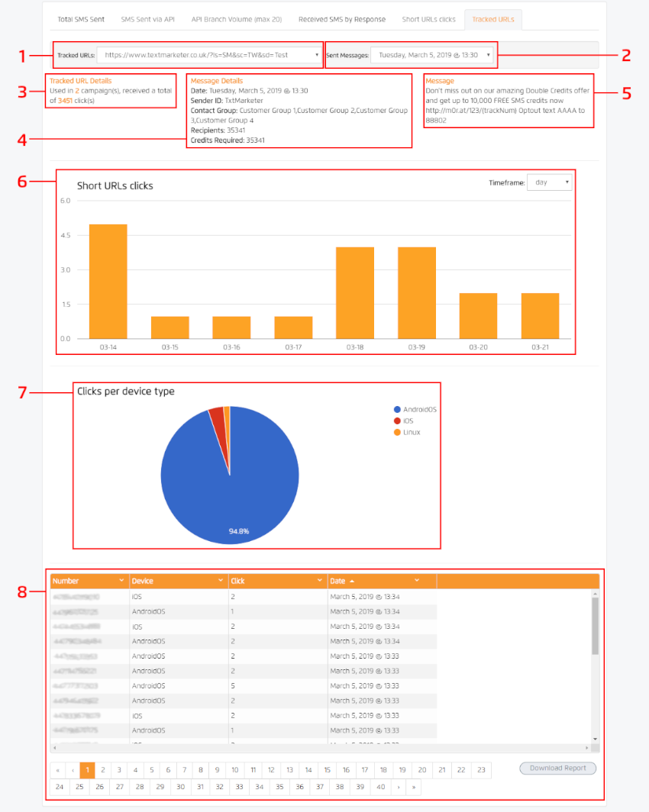Switch to the Total SMS Sent tab
Viewport: 649px width, 812px height.
coord(81,19)
